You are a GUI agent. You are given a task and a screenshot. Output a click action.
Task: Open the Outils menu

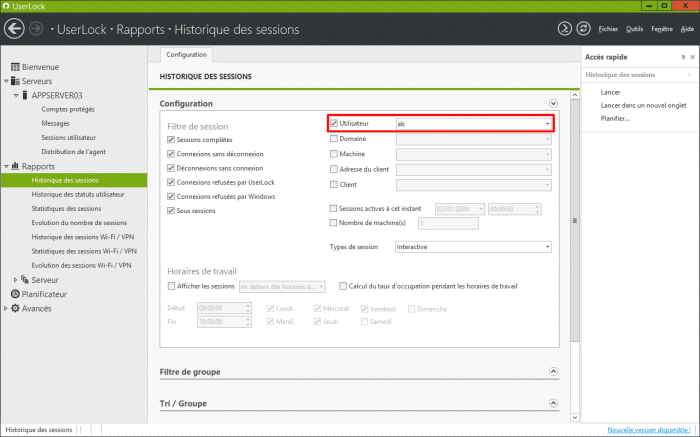[x=634, y=29]
